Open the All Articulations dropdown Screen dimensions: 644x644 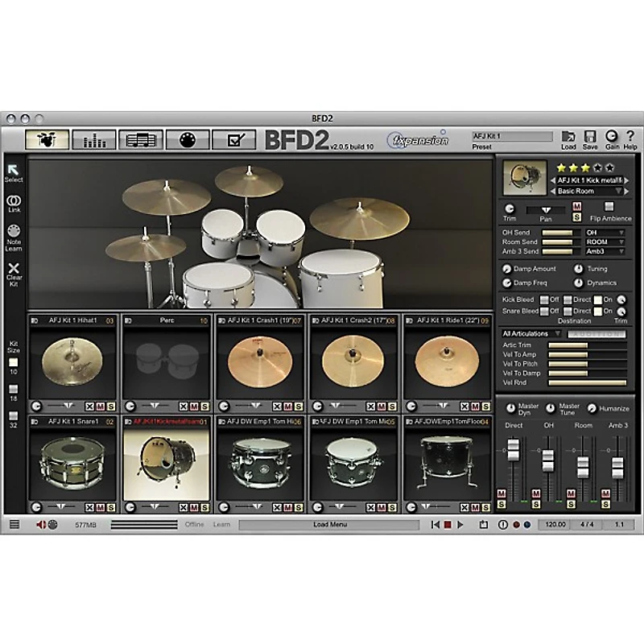[x=531, y=333]
